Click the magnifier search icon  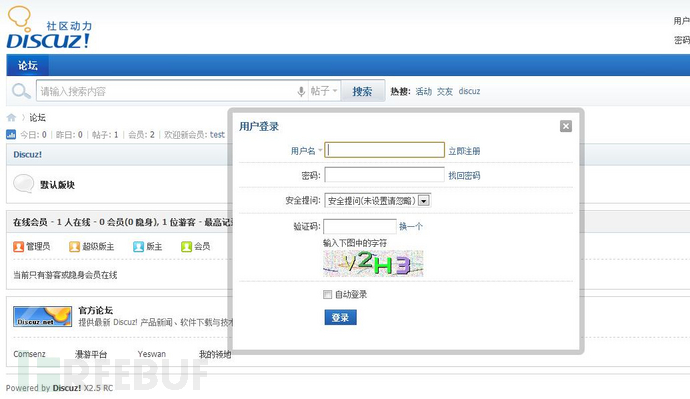pos(21,91)
